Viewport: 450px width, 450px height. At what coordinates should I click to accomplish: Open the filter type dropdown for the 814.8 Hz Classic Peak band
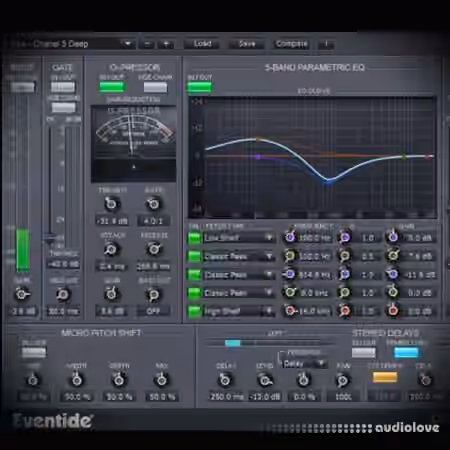click(x=239, y=275)
